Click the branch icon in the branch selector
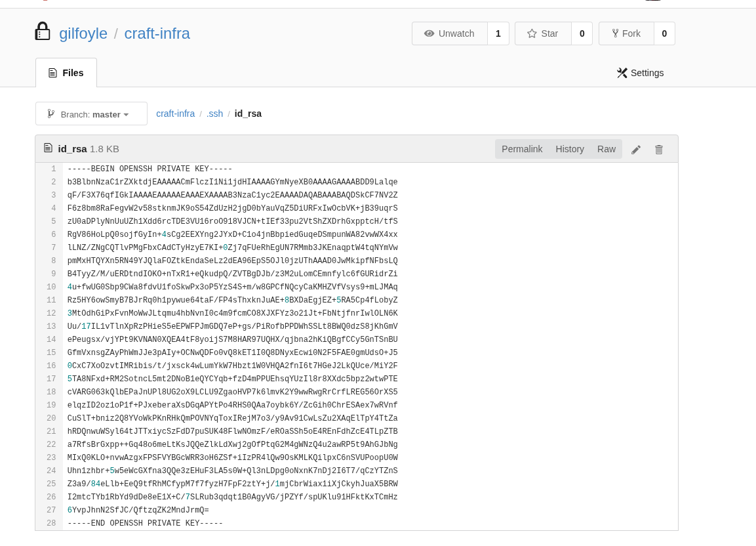 [x=50, y=114]
